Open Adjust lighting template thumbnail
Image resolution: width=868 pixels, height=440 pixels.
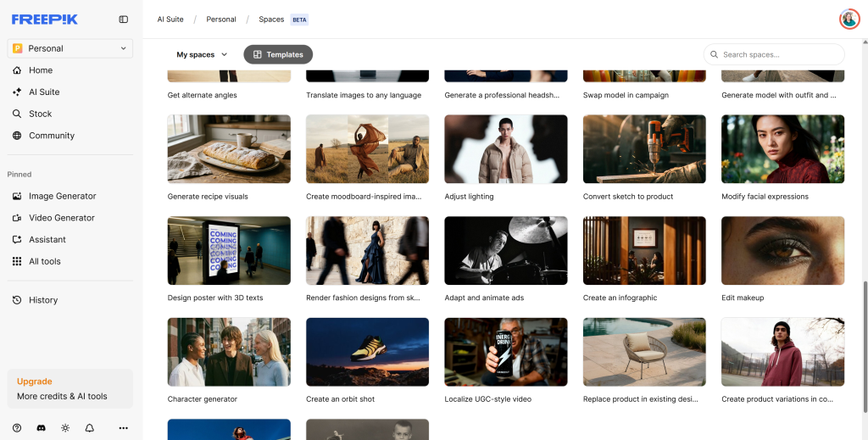[x=506, y=149]
